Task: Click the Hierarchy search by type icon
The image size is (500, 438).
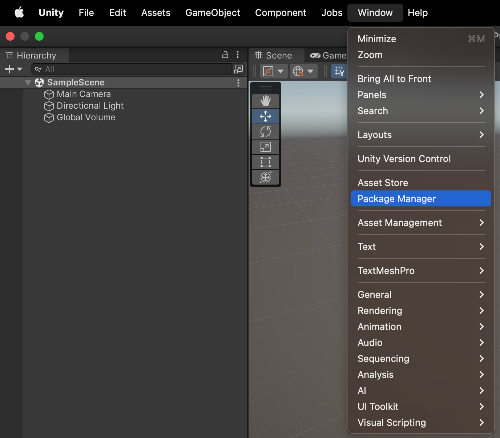Action: tap(238, 69)
